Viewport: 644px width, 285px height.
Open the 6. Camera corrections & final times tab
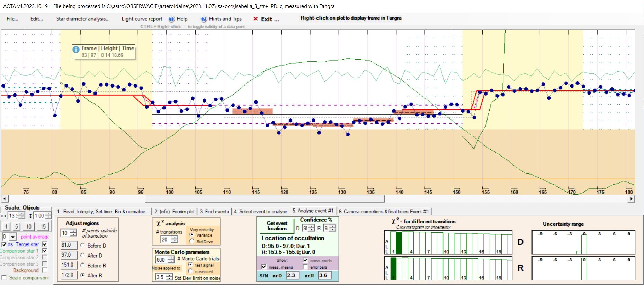pyautogui.click(x=384, y=211)
